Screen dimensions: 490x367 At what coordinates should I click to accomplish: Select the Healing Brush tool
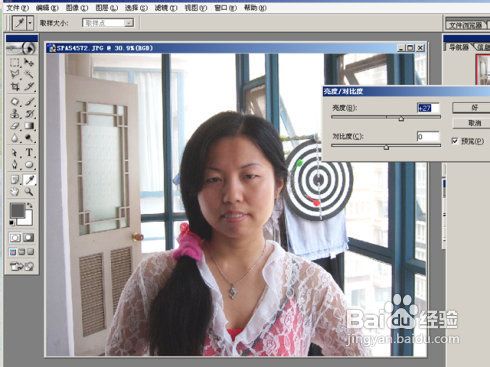(x=15, y=101)
